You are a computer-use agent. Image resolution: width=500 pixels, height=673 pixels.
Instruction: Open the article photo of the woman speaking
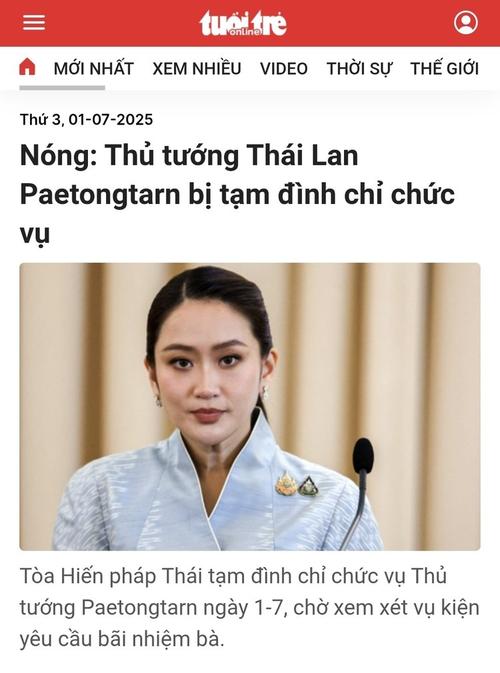[x=250, y=406]
